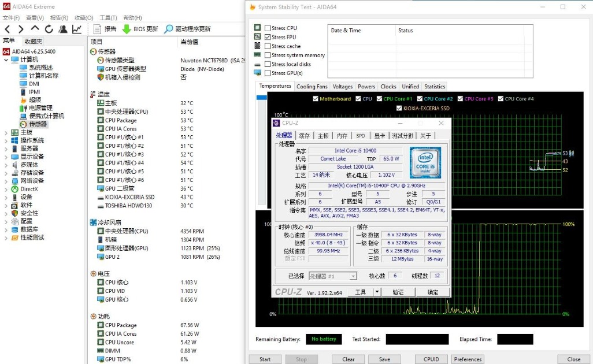Select 超频 overclock tree item
The image size is (593, 364).
(35, 100)
